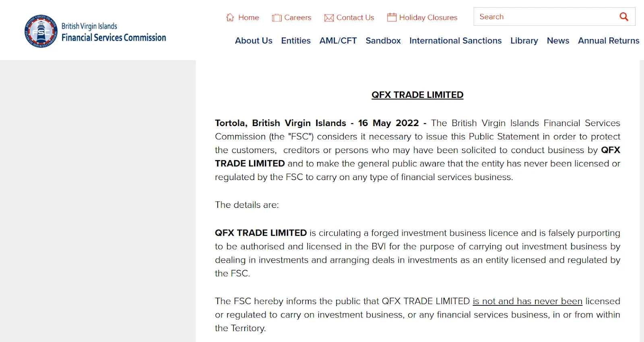This screenshot has height=342, width=644.
Task: Click the magnifying glass search icon
Action: tap(624, 17)
